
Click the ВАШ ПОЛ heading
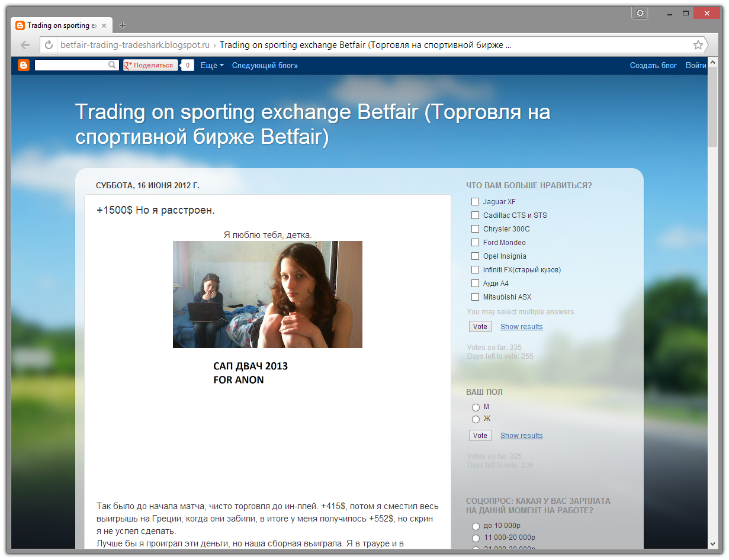(x=484, y=392)
